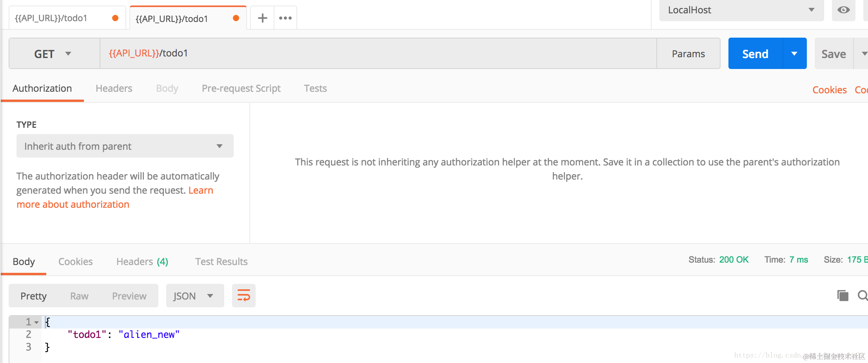
Task: Open the JSON format dropdown
Action: point(195,296)
